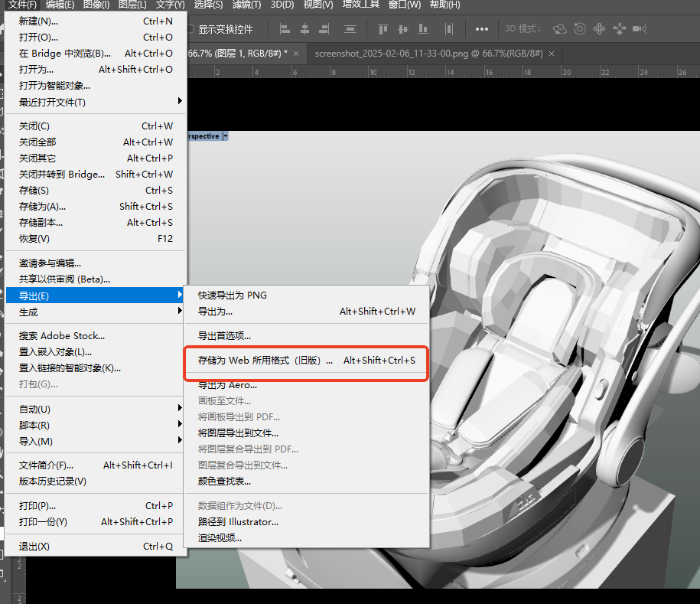
Task: Click the align right edges icon
Action: coord(324,29)
